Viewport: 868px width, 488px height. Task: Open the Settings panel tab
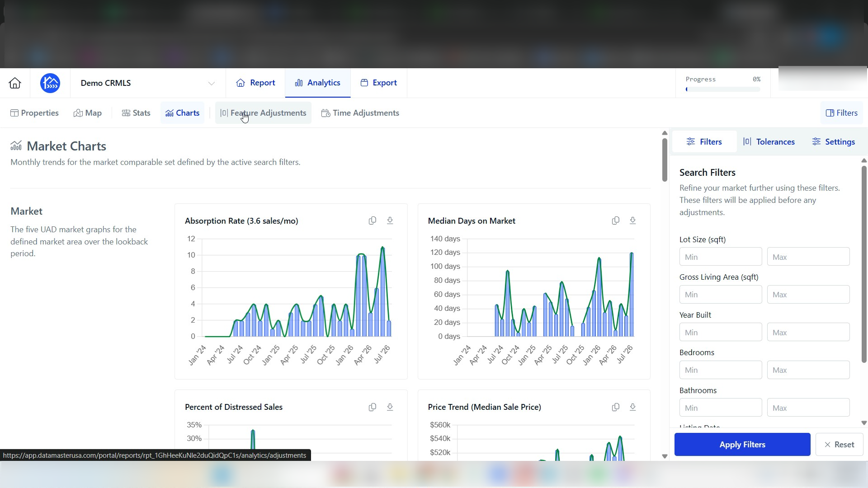[834, 142]
